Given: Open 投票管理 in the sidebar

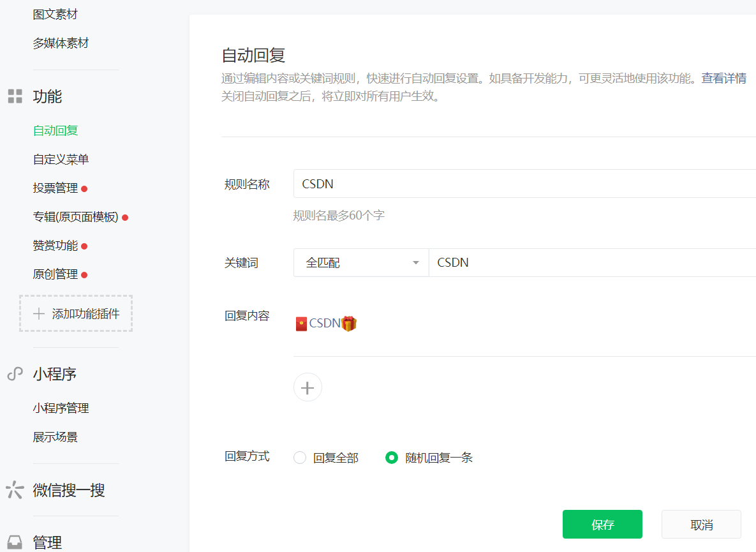Looking at the screenshot, I should click(x=56, y=188).
